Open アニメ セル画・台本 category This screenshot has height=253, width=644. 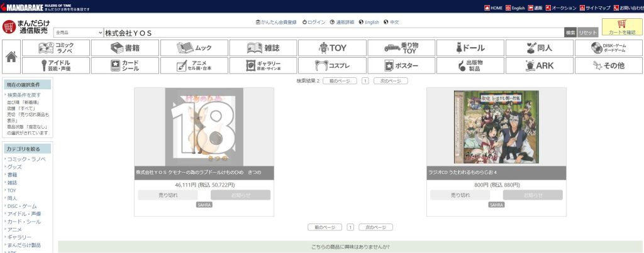click(x=194, y=66)
